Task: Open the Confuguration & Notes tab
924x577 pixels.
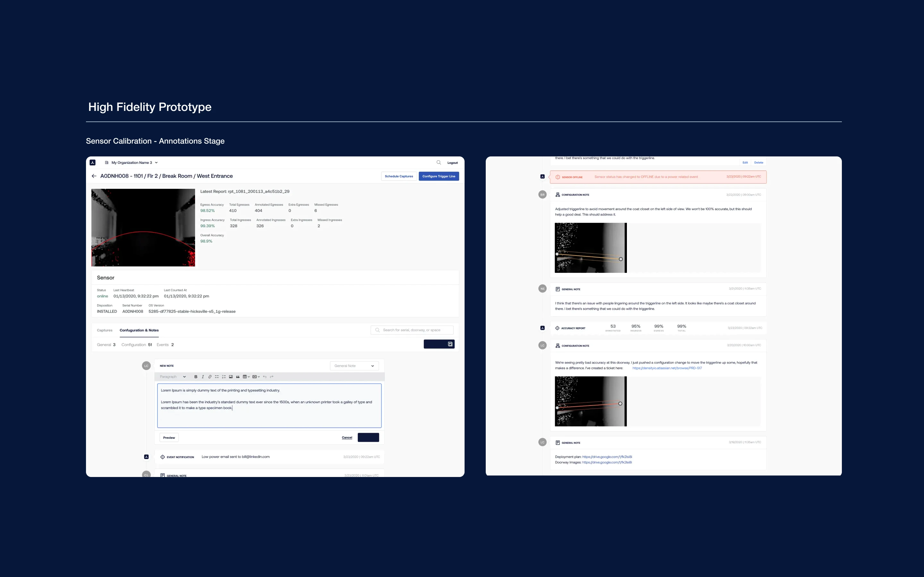Action: point(139,330)
